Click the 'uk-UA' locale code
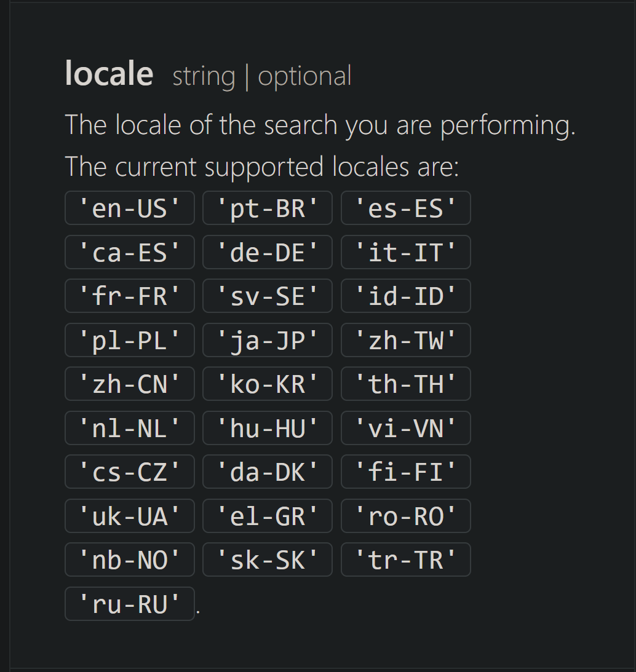 [x=130, y=516]
